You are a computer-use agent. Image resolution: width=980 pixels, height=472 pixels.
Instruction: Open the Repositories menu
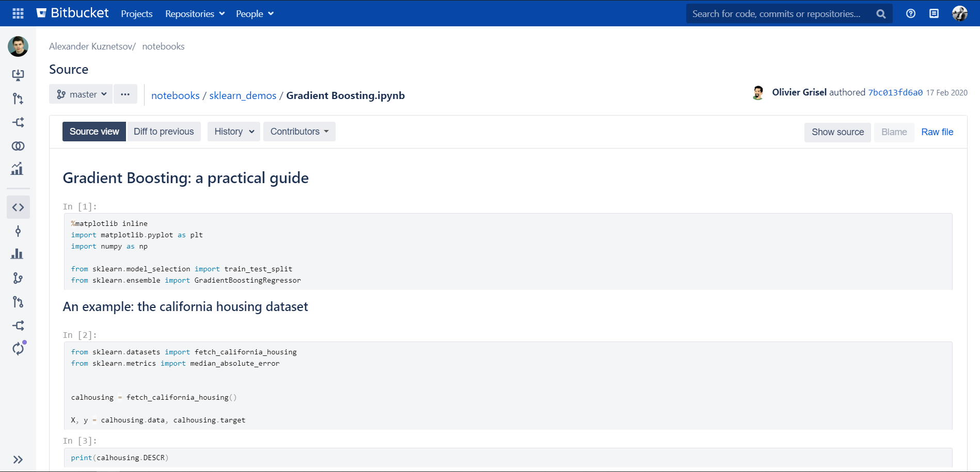[195, 14]
